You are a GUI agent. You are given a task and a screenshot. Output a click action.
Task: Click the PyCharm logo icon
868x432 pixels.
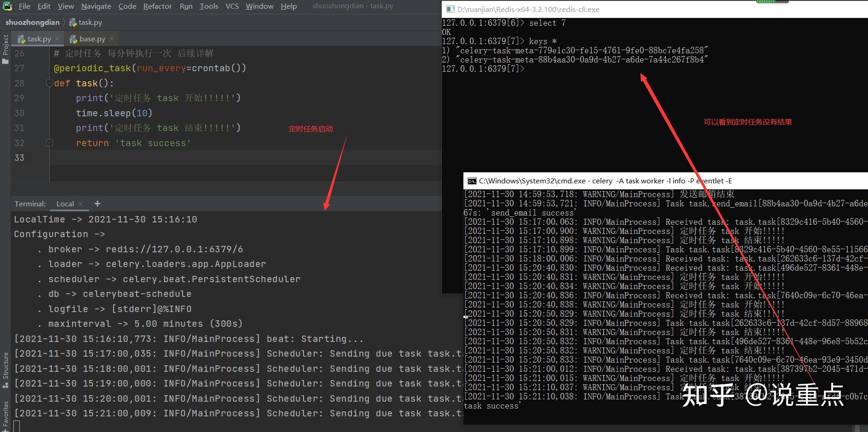point(7,6)
